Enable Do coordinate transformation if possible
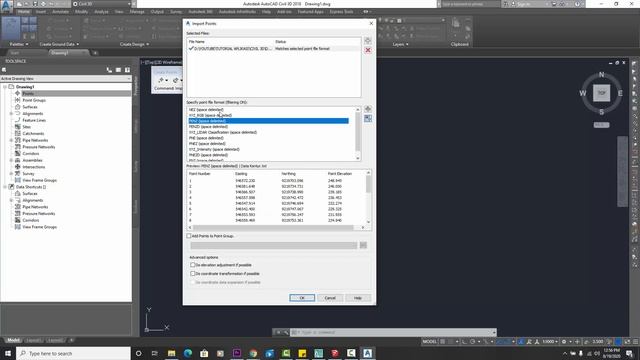The width and height of the screenshot is (640, 360). (x=193, y=273)
